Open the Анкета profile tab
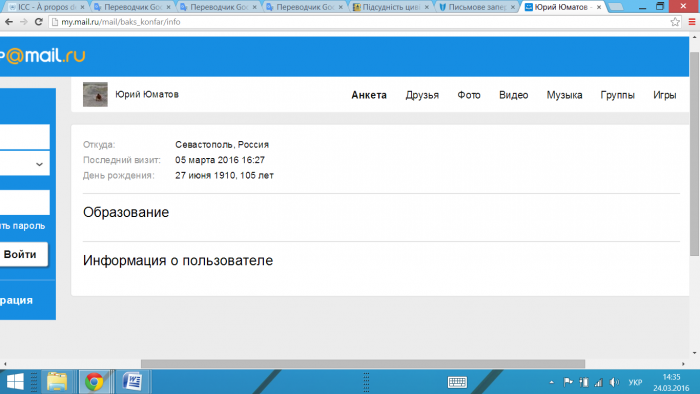Screen dimensions: 700x394 click(x=369, y=95)
